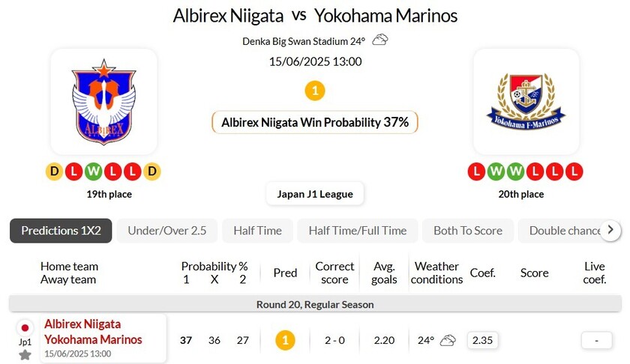This screenshot has height=364, width=630.
Task: Open the Half Time tab
Action: [x=257, y=231]
